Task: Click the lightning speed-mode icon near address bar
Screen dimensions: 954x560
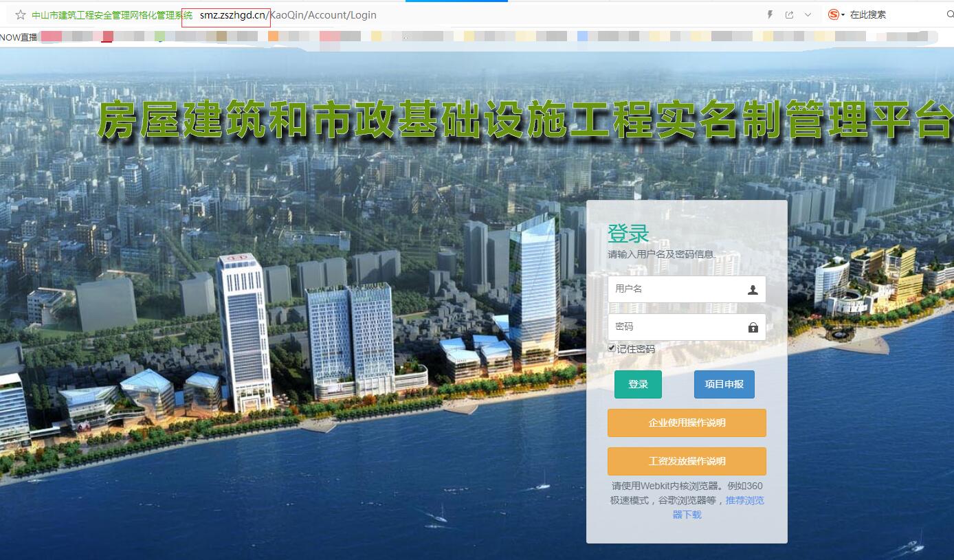Action: point(770,14)
